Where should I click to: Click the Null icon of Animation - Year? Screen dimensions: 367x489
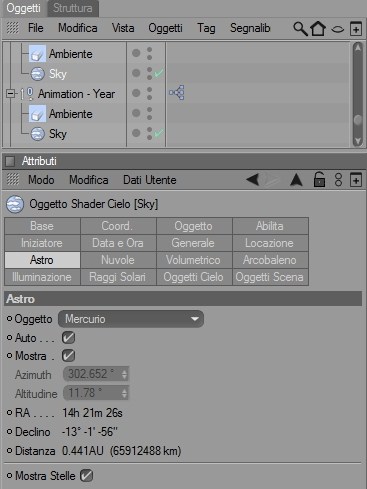click(x=27, y=94)
